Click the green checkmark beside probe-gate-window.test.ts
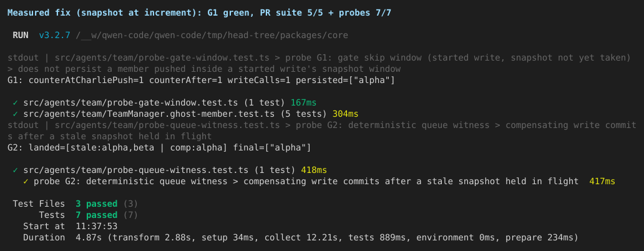The width and height of the screenshot is (644, 251). [15, 102]
